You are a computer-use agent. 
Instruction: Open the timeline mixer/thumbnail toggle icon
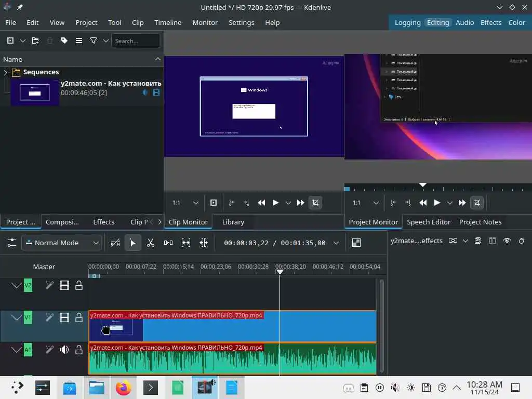coord(356,243)
